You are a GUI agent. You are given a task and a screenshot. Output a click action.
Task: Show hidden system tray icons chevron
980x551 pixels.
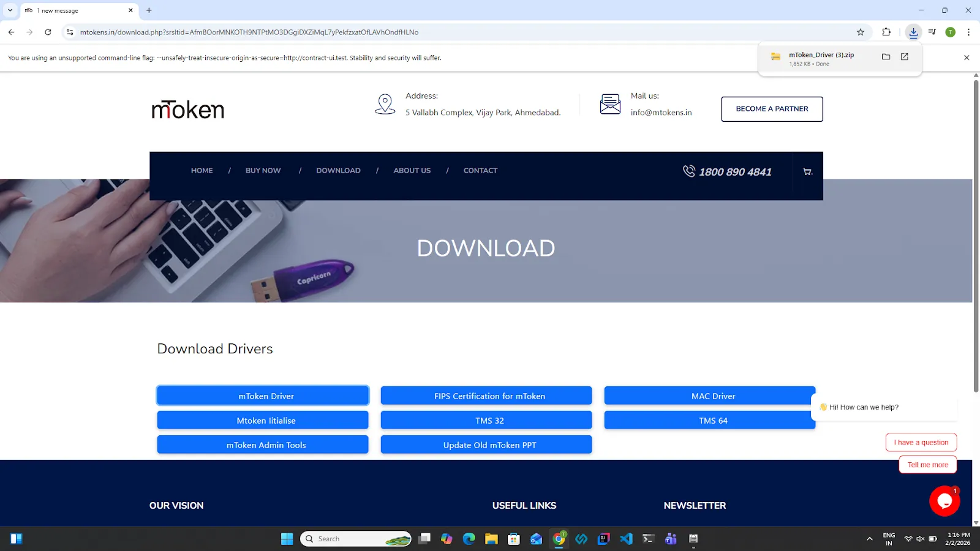click(869, 539)
